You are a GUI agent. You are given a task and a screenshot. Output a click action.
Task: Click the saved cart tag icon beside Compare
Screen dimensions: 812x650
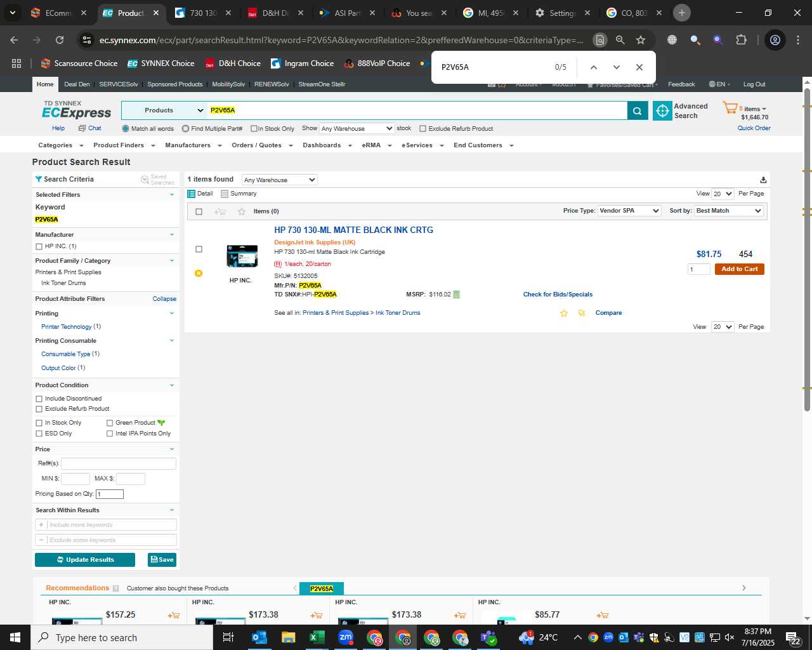tap(582, 313)
